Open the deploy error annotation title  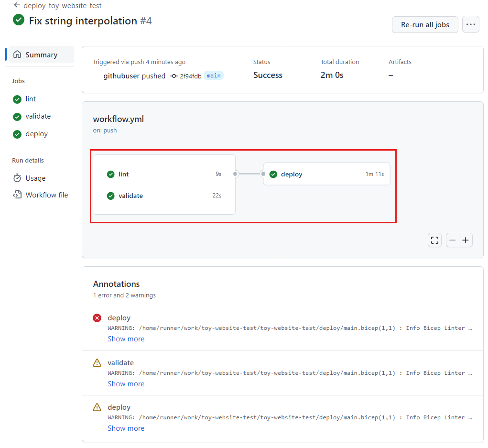[119, 318]
